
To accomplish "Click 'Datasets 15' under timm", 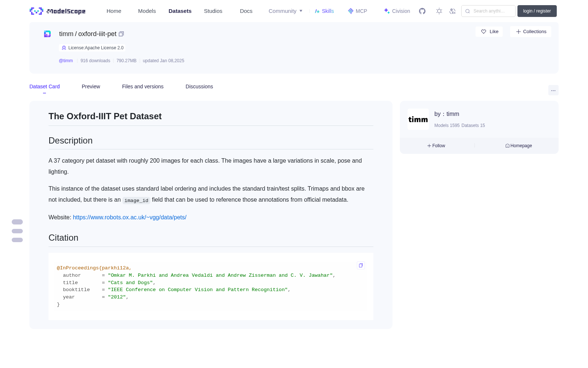I will point(473,125).
